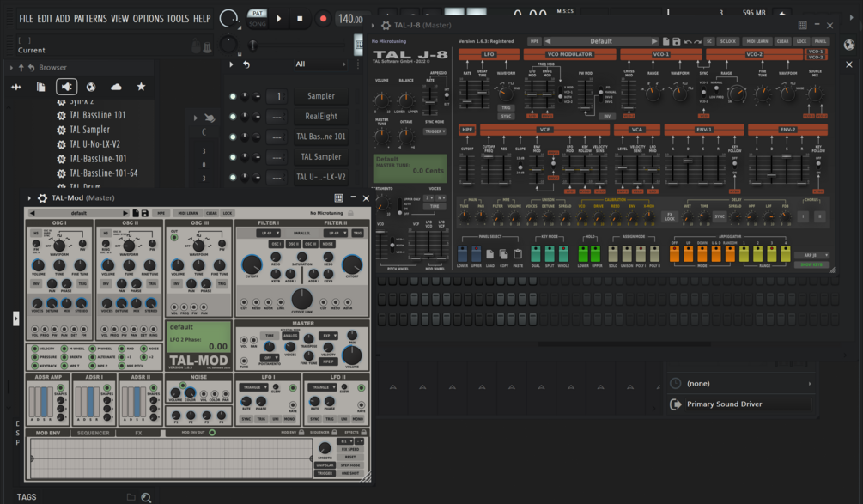Screen dimensions: 863x504
Task: Open the cloud tab in Browser
Action: pyautogui.click(x=116, y=87)
